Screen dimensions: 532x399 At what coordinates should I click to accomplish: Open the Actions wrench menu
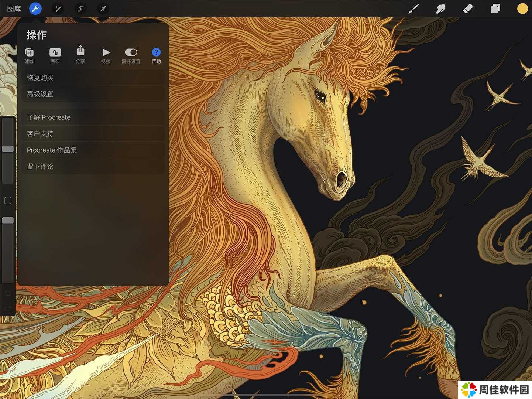pyautogui.click(x=35, y=8)
